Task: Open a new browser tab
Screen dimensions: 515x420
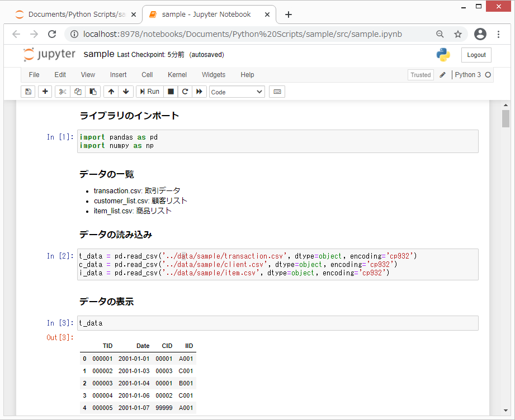Action: [x=289, y=15]
